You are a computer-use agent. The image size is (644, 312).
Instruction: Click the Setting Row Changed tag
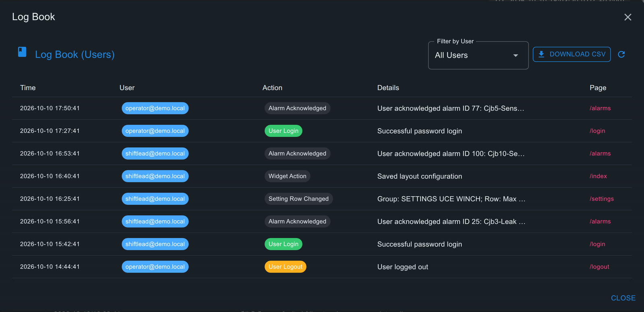point(299,199)
